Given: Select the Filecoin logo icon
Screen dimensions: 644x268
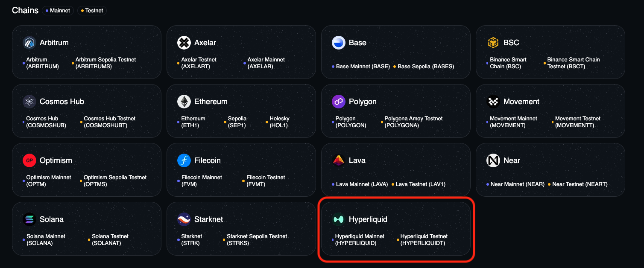Looking at the screenshot, I should (x=184, y=160).
